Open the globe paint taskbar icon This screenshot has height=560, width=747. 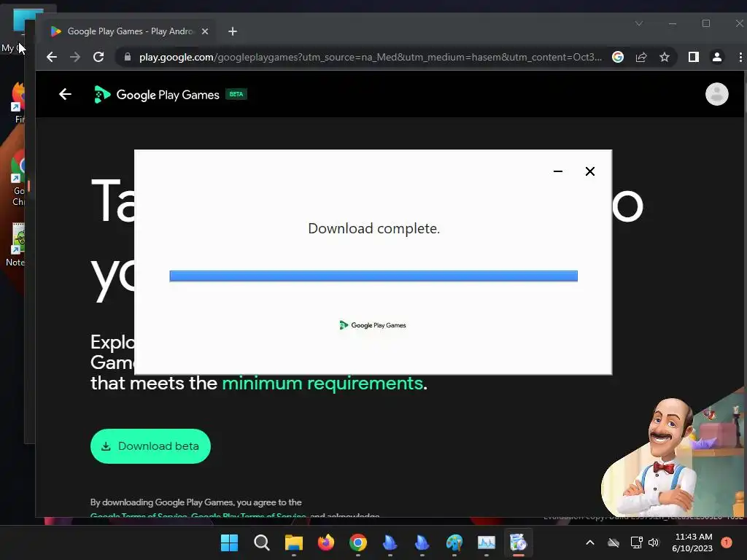(x=454, y=542)
